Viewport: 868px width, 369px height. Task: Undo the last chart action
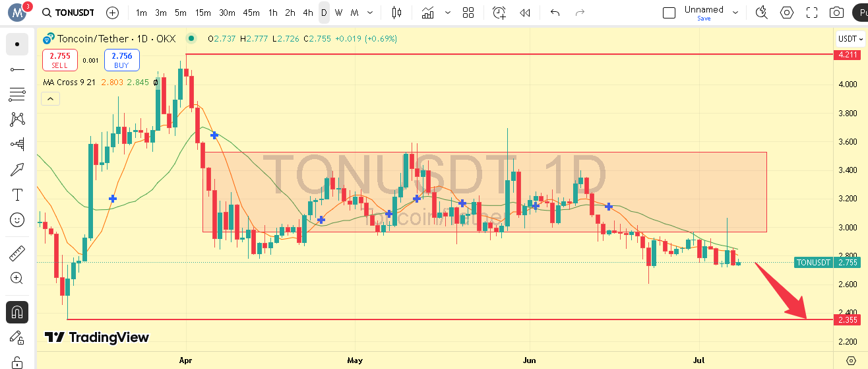[555, 13]
